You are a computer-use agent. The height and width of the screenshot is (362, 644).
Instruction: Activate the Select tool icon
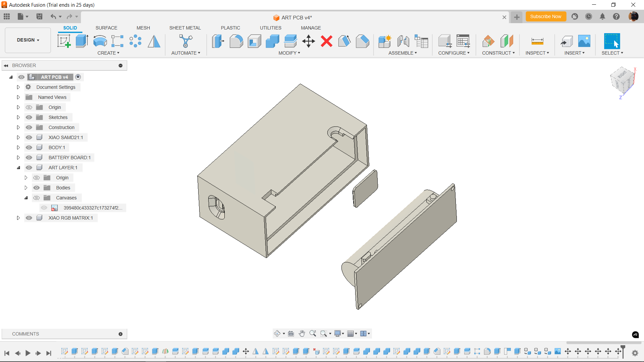612,41
